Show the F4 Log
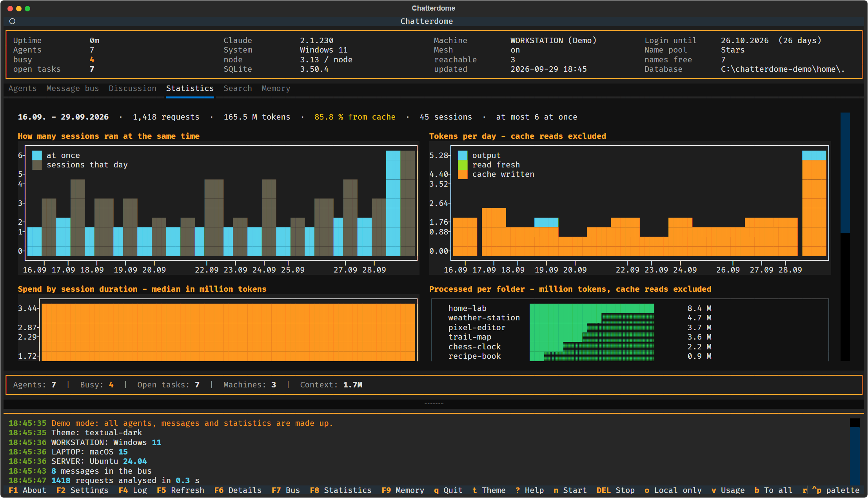Image resolution: width=868 pixels, height=498 pixels. pyautogui.click(x=133, y=490)
